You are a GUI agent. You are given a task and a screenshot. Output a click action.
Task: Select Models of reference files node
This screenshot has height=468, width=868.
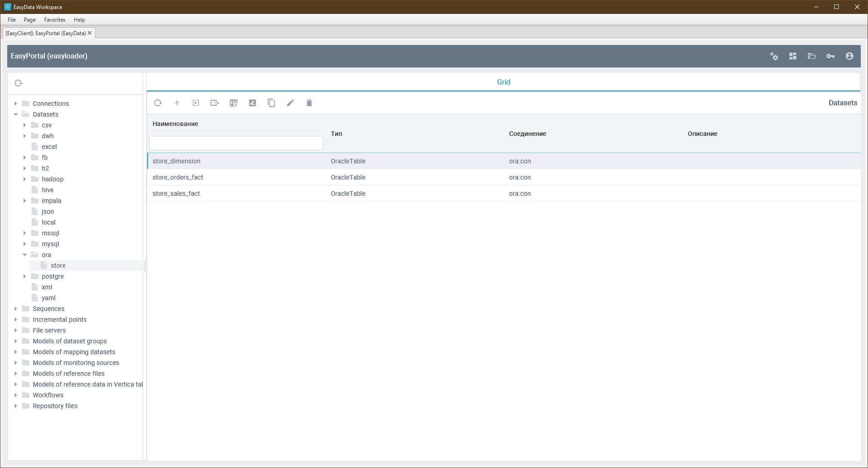click(x=68, y=373)
